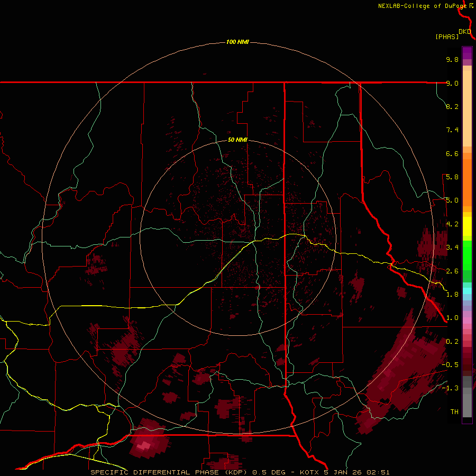Screen dimensions: 476x476
Task: Click the 50 NMI range ring label
Action: [237, 140]
